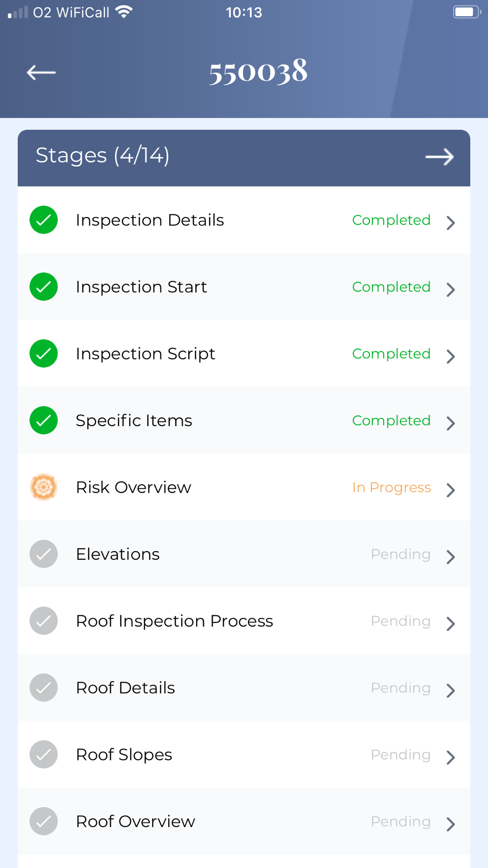This screenshot has height=868, width=488.
Task: Tap the Stages forward arrow
Action: point(439,157)
